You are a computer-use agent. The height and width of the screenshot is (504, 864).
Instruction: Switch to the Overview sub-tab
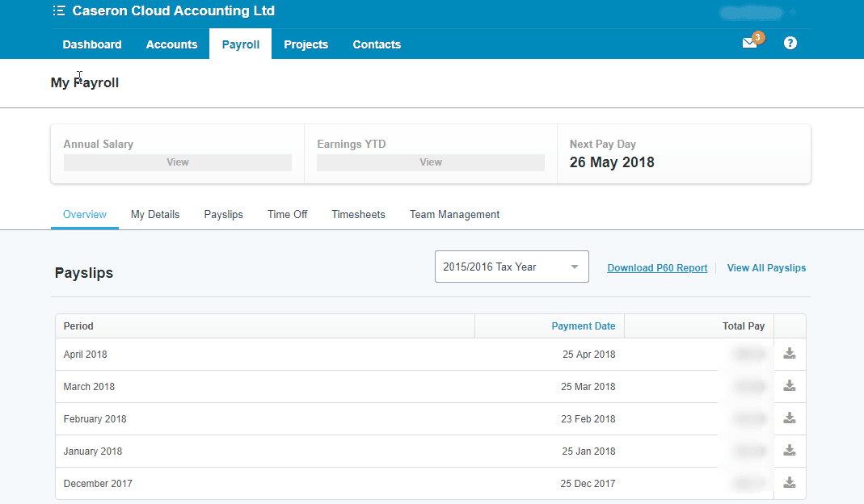point(85,214)
